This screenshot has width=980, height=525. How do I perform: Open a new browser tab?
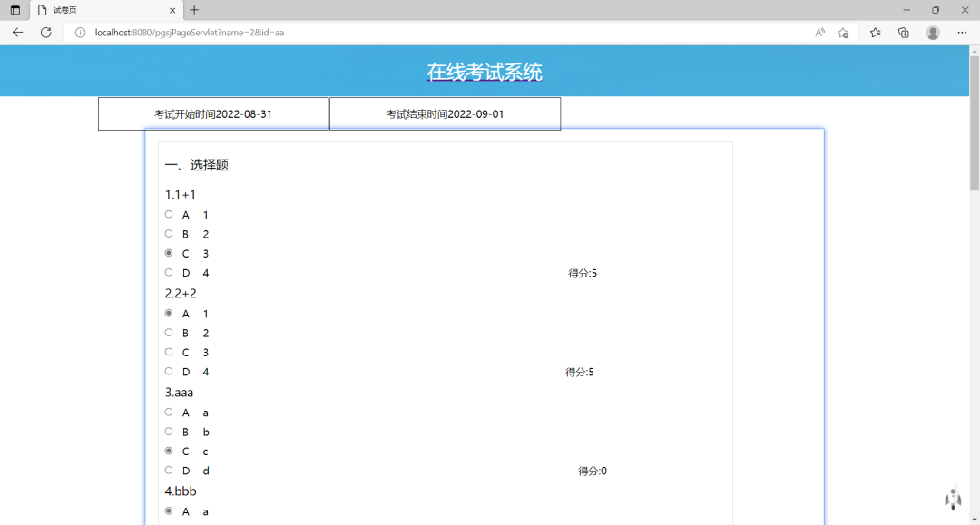(x=194, y=10)
